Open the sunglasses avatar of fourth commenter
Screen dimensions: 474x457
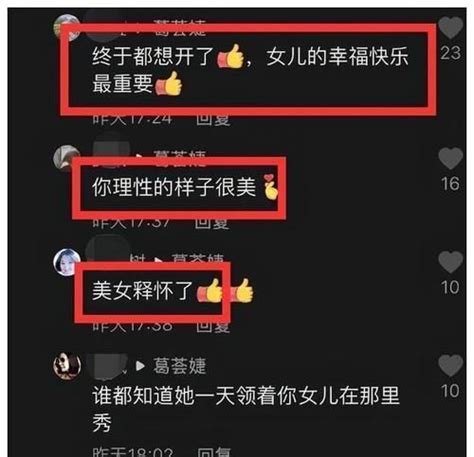click(x=67, y=366)
